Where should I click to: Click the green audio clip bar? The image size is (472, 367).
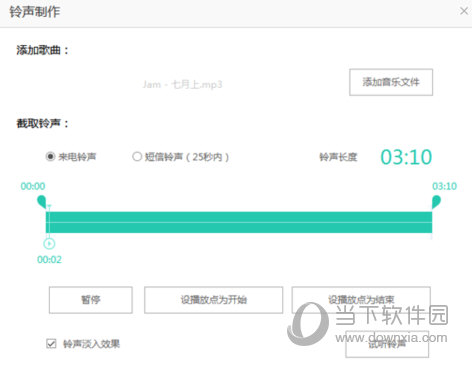239,222
